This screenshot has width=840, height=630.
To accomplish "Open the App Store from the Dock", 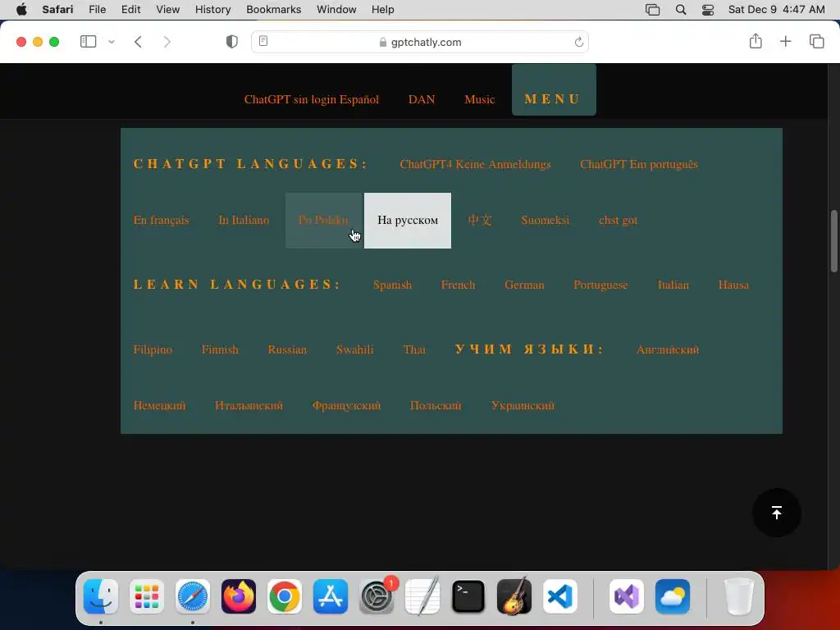I will [x=331, y=596].
